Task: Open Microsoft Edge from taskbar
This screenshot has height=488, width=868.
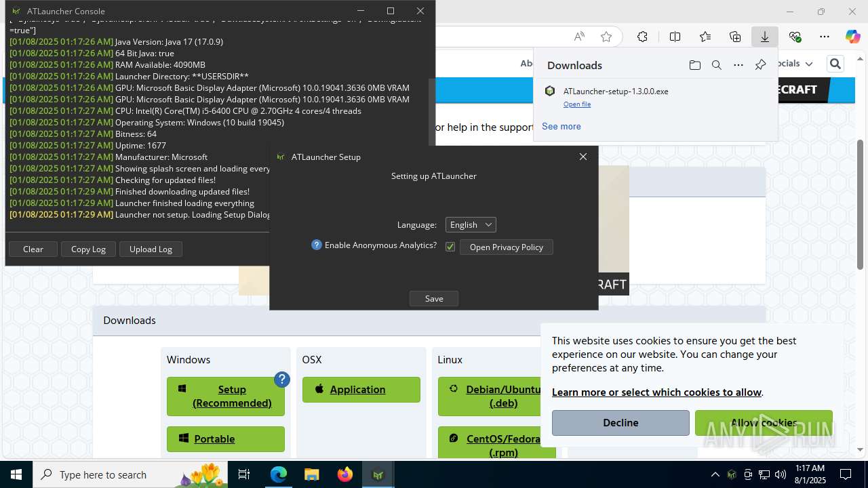Action: click(279, 474)
